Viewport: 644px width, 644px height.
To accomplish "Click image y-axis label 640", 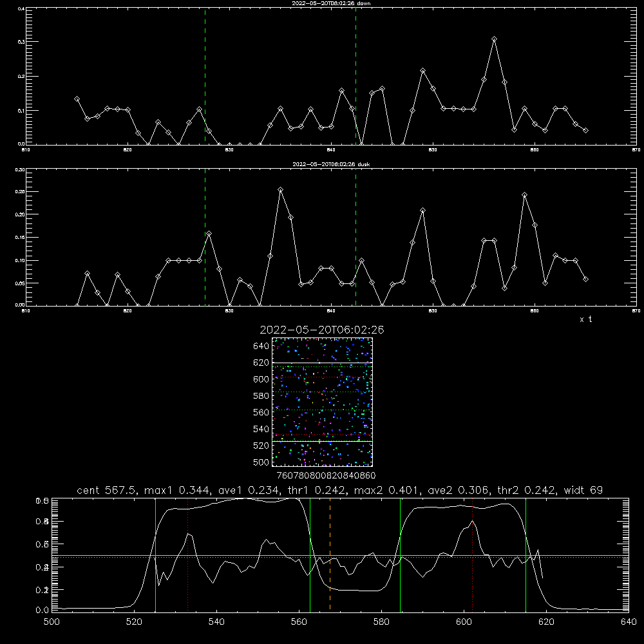I will coord(261,346).
